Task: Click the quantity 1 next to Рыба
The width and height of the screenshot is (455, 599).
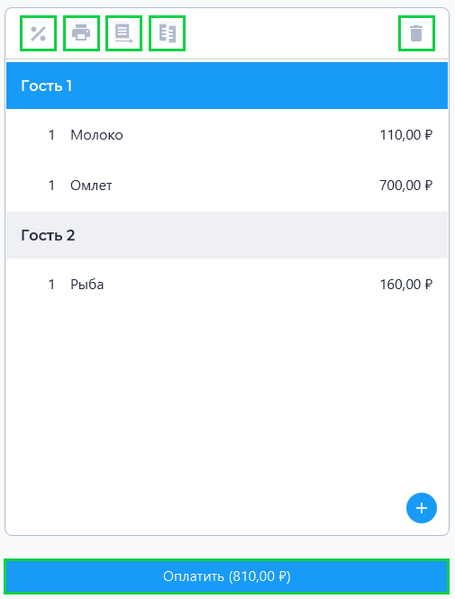Action: coord(51,284)
